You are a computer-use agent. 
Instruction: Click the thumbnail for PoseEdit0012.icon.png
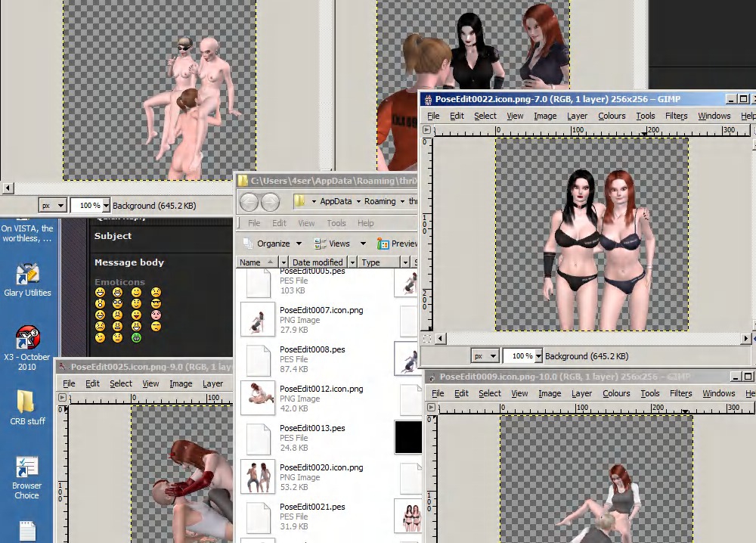(258, 399)
